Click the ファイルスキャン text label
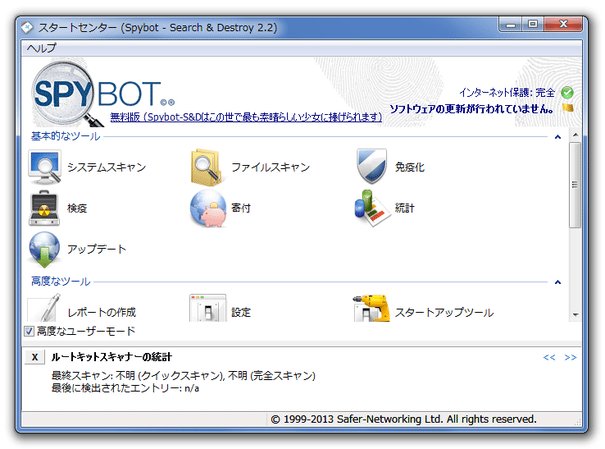The height and width of the screenshot is (449, 605). point(270,167)
